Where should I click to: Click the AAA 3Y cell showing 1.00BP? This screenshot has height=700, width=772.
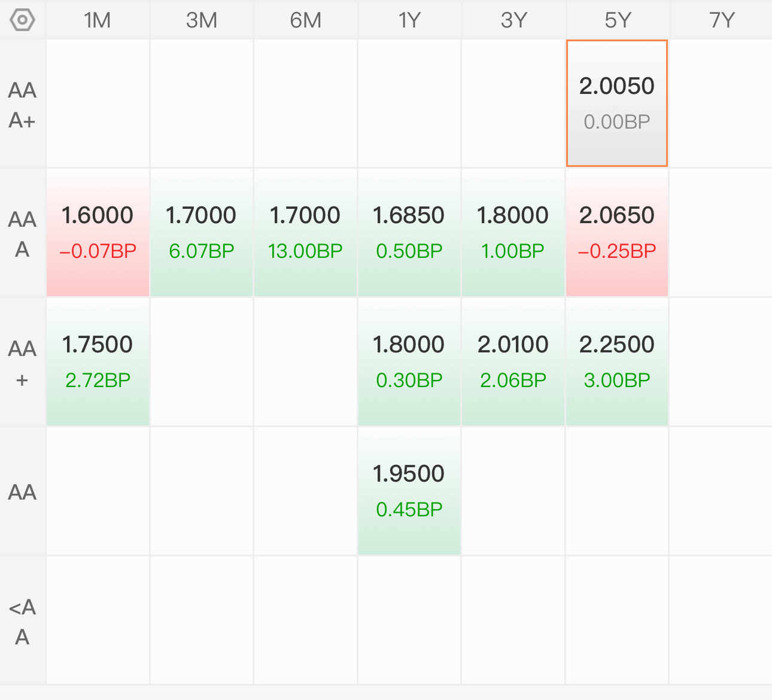pos(513,232)
